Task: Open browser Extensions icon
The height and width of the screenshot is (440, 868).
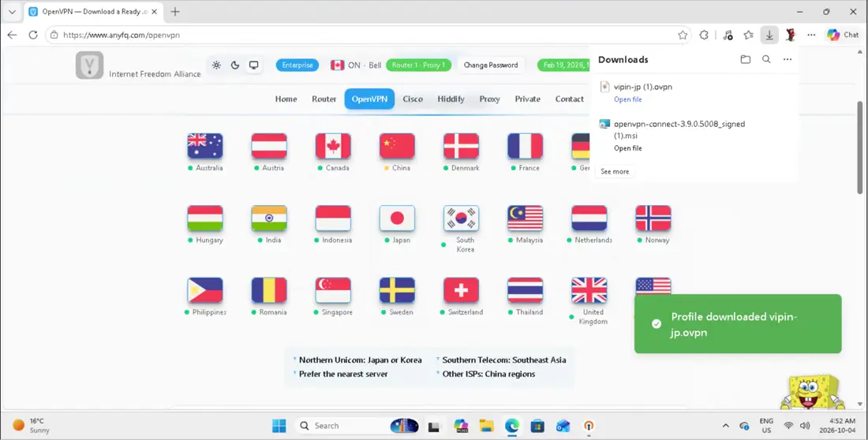Action: point(704,35)
